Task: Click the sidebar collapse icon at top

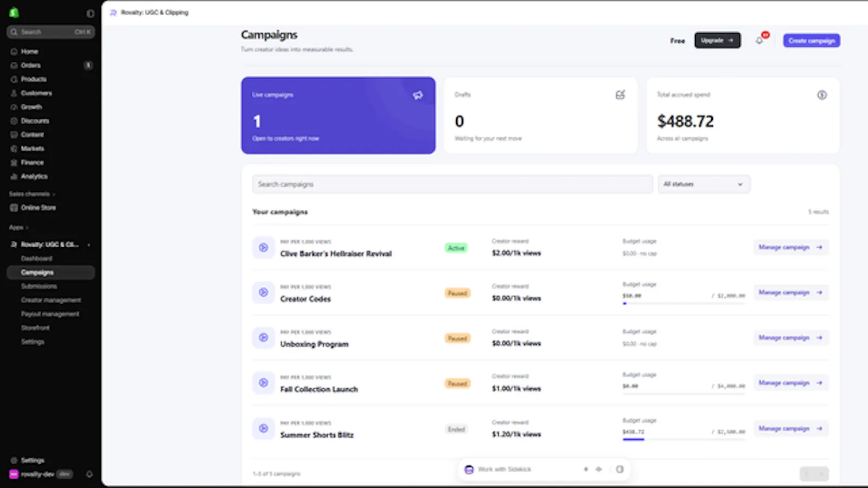Action: point(91,13)
